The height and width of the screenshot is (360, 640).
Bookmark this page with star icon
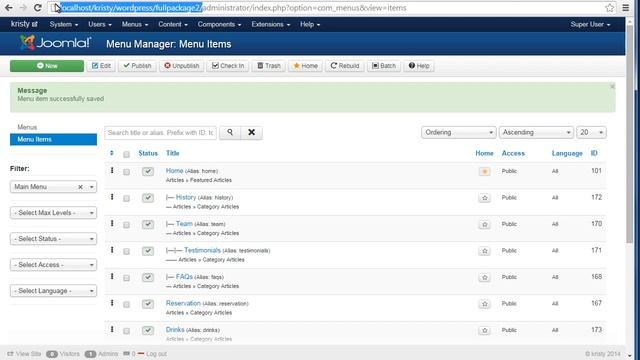tap(609, 8)
